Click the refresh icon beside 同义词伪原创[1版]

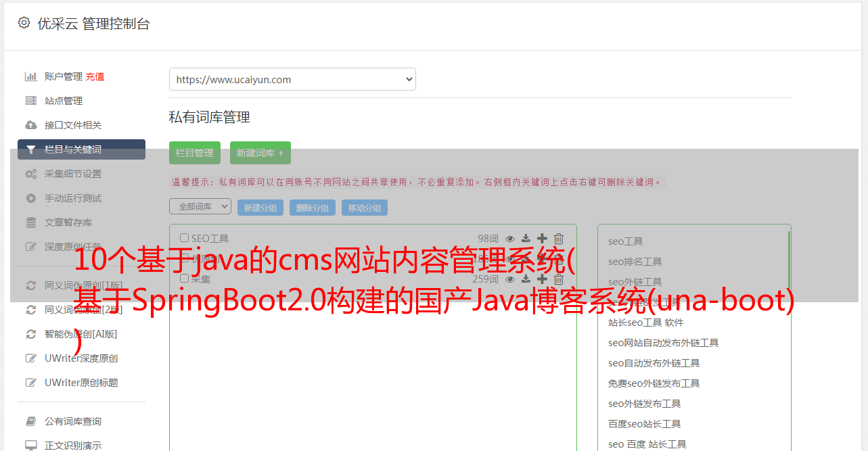(31, 285)
